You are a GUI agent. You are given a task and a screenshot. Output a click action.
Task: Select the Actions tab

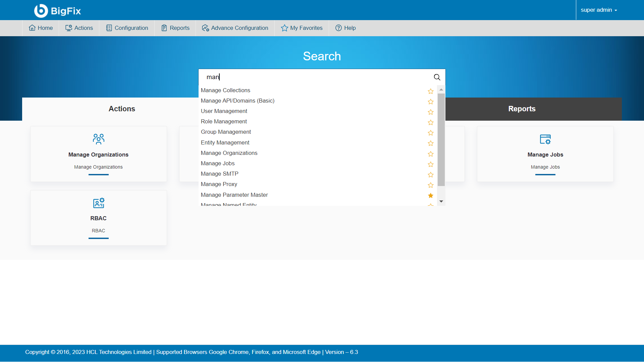tap(122, 109)
